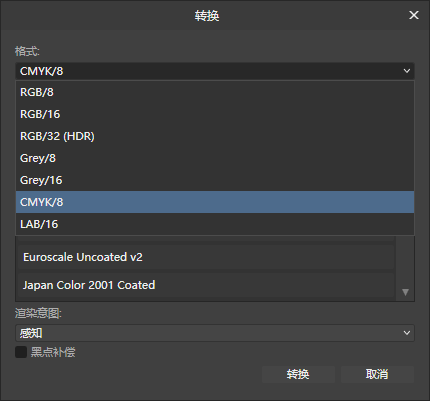Choose the Japan Color 2001 Coated profile

coord(206,285)
